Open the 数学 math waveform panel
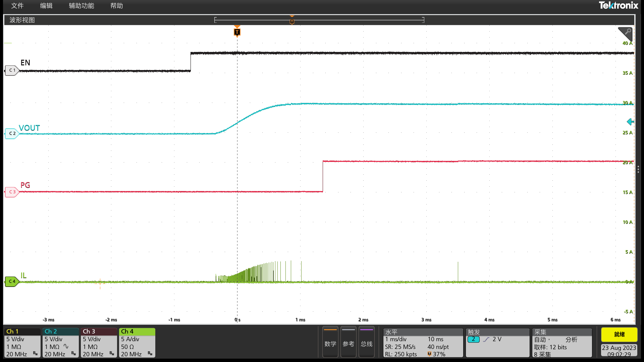This screenshot has height=362, width=644. click(330, 343)
